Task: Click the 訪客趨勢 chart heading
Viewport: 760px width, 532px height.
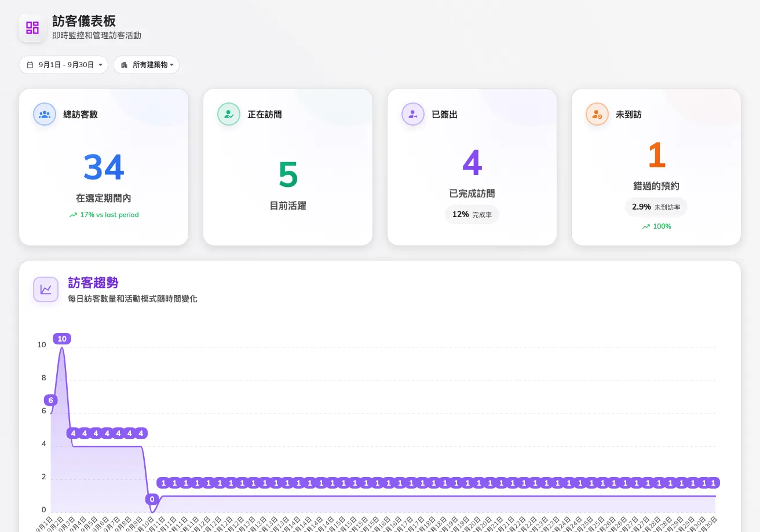Action: pos(93,282)
